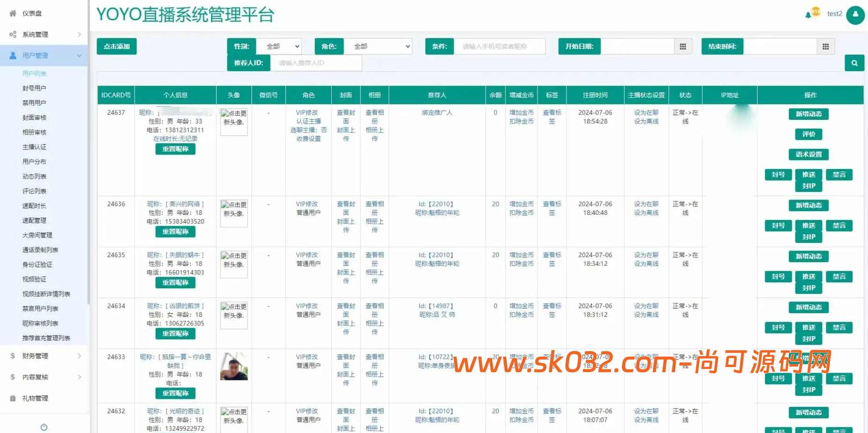Image resolution: width=868 pixels, height=433 pixels.
Task: Click the 推荐人ID input field
Action: tap(316, 63)
